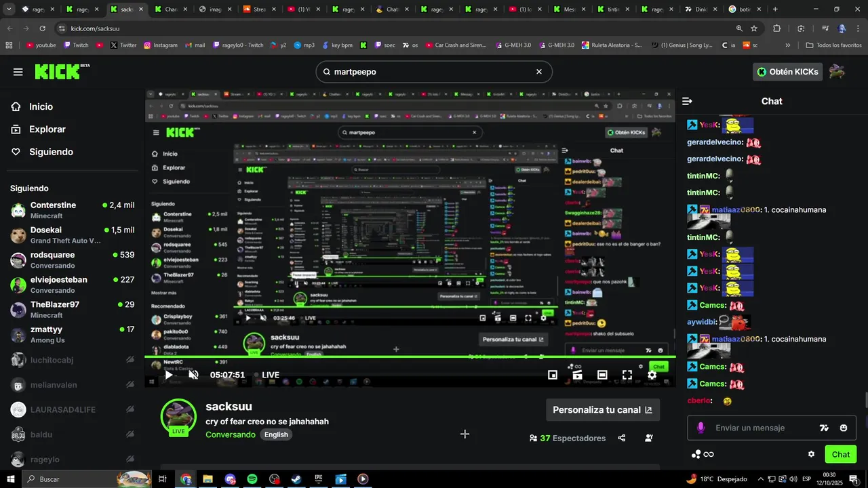This screenshot has height=488, width=868.
Task: Open offline baldu channel
Action: 72,434
